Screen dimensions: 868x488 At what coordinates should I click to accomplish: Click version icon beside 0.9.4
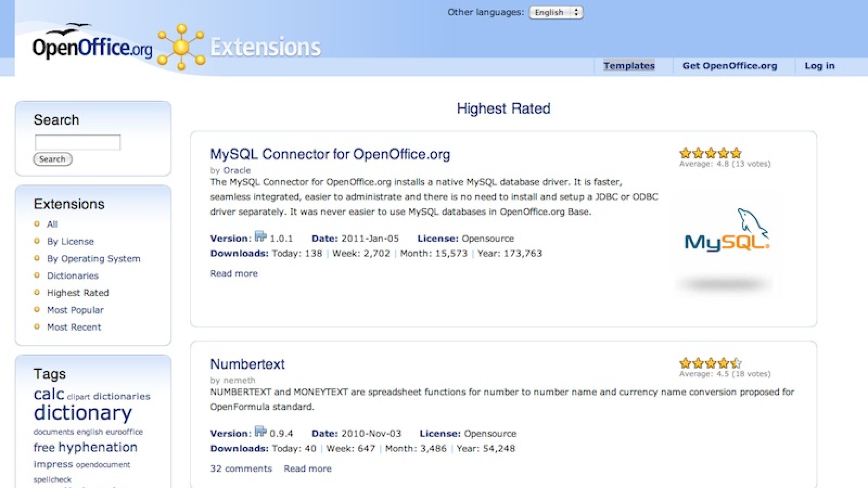coord(260,432)
